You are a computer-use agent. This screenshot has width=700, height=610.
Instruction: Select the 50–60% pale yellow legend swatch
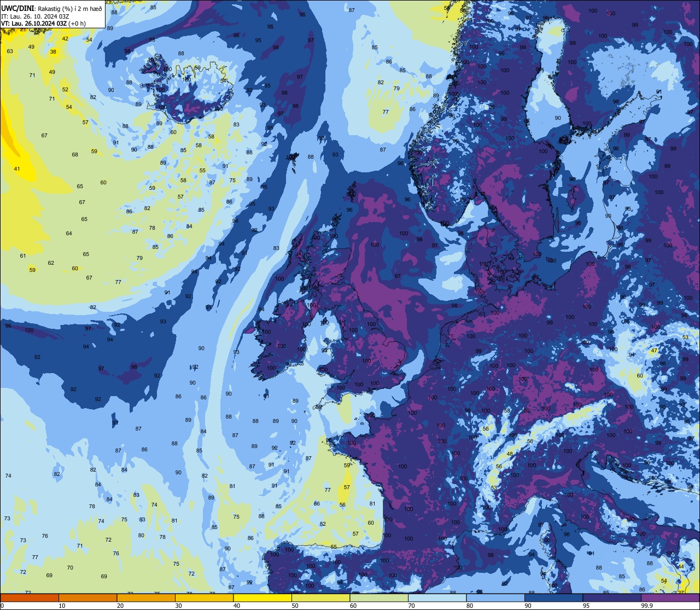click(x=320, y=597)
